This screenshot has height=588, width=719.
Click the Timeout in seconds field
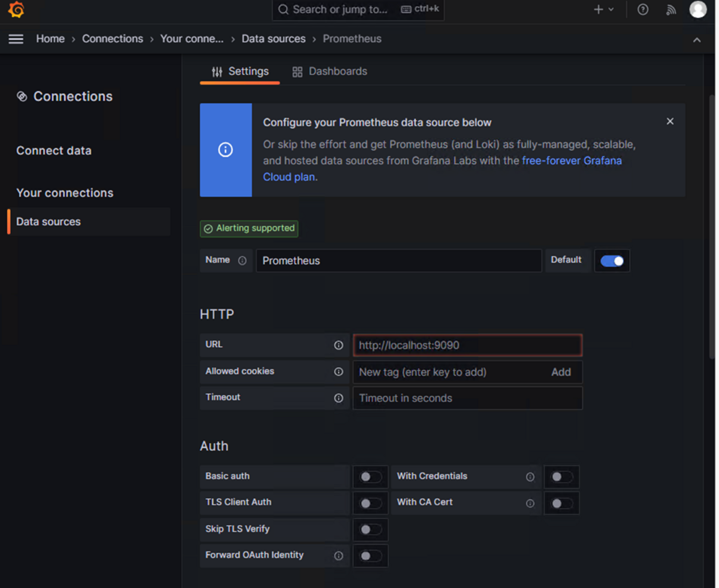point(467,398)
